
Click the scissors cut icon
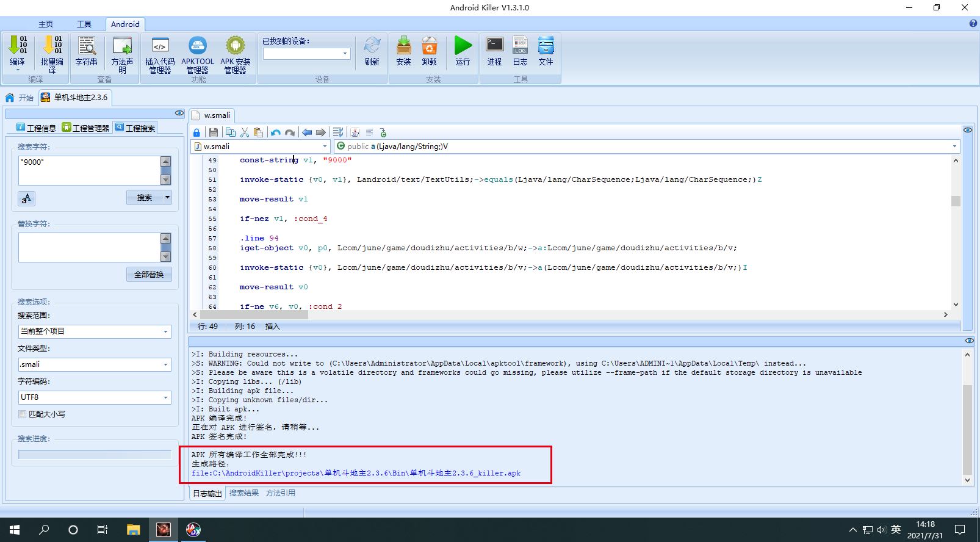tap(245, 132)
